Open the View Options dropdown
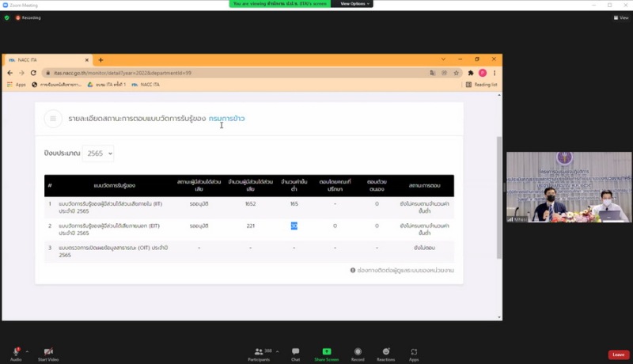 click(353, 4)
